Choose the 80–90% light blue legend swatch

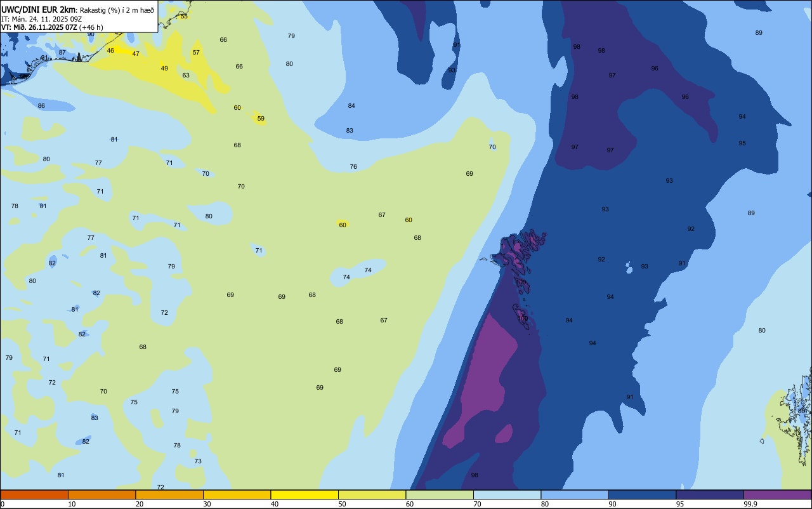tap(575, 494)
